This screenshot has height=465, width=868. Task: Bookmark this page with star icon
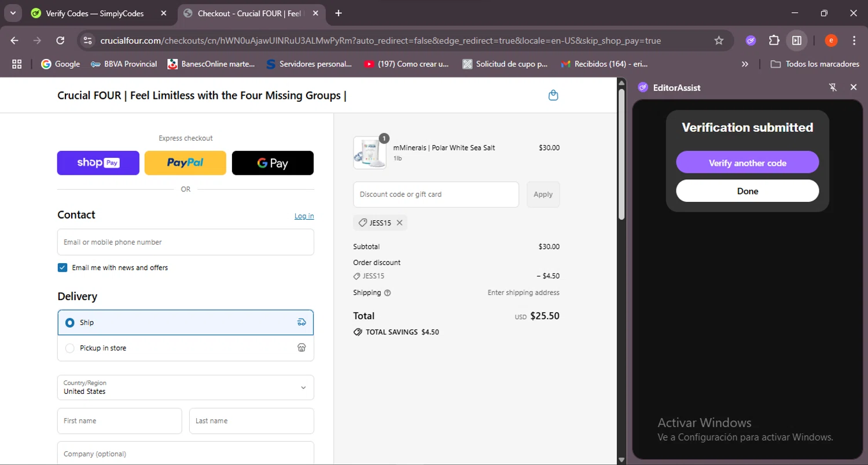(719, 40)
